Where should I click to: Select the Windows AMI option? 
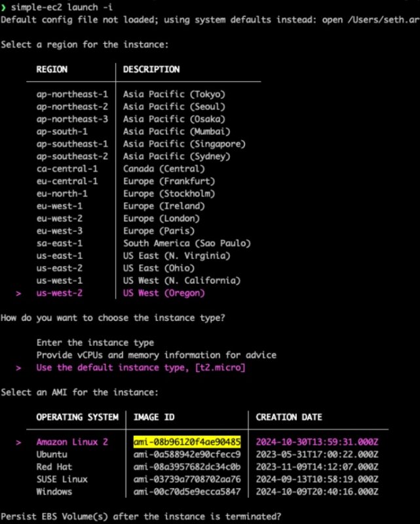(x=54, y=492)
